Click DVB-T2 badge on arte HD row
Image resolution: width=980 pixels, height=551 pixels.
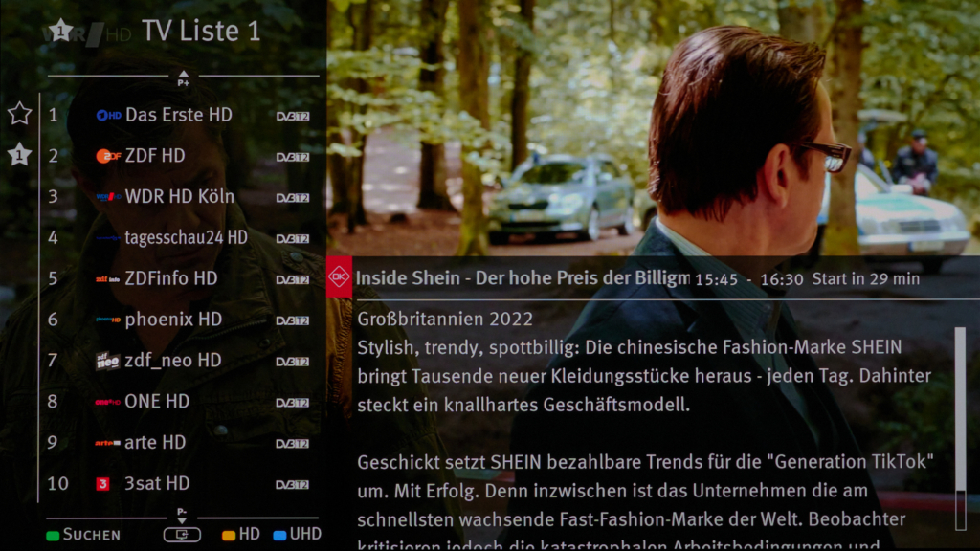pos(293,444)
